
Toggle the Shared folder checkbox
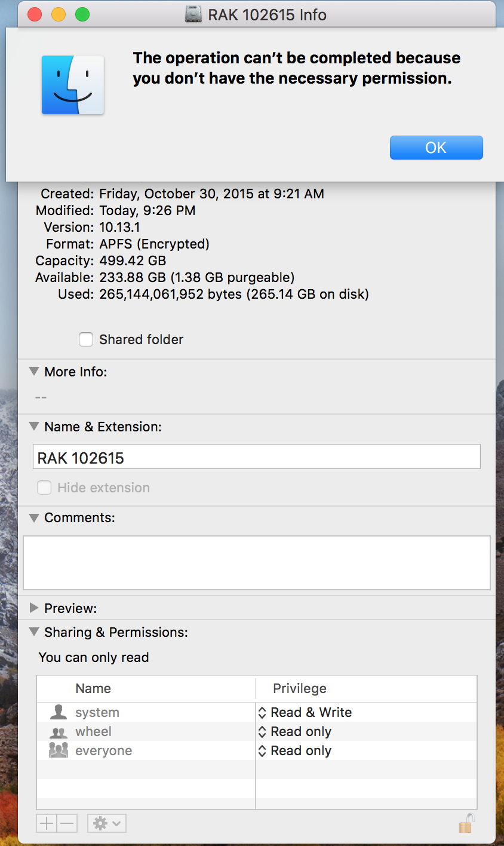point(87,339)
